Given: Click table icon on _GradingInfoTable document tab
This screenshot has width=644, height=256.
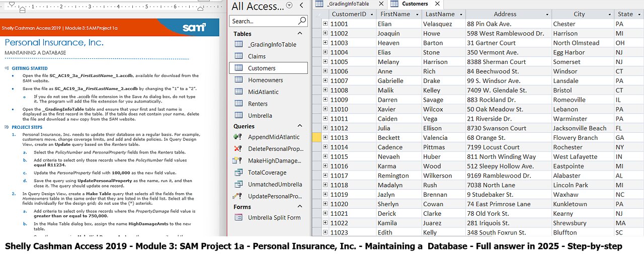Looking at the screenshot, I should click(319, 4).
